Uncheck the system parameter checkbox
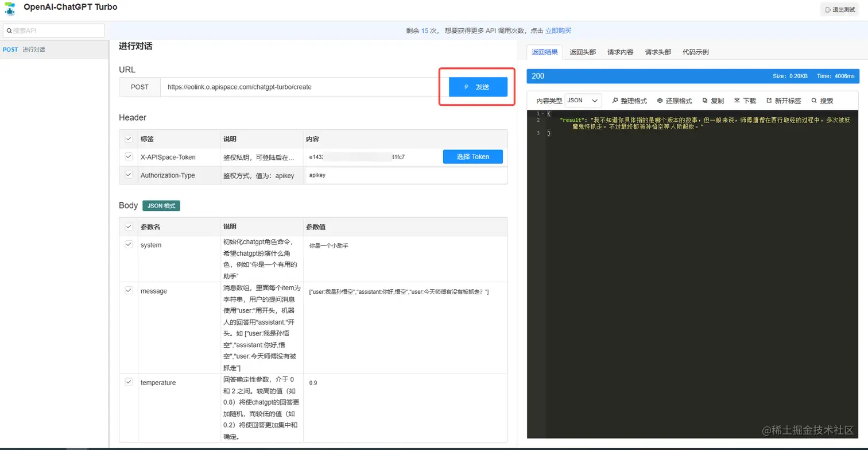The image size is (868, 450). 129,244
